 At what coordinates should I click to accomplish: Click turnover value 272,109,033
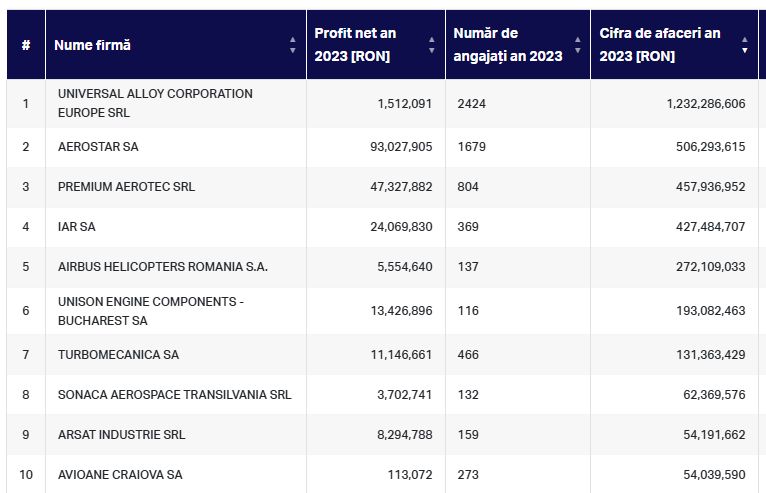coord(710,267)
